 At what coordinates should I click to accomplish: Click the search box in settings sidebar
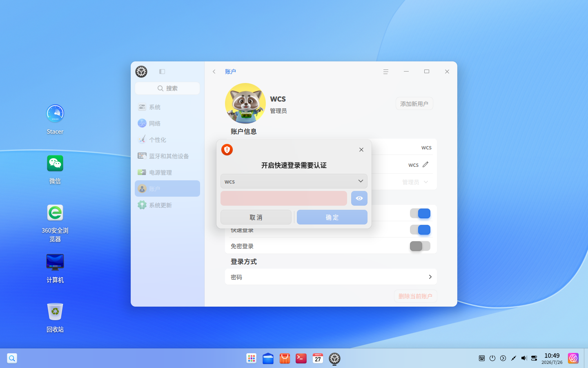(x=167, y=88)
